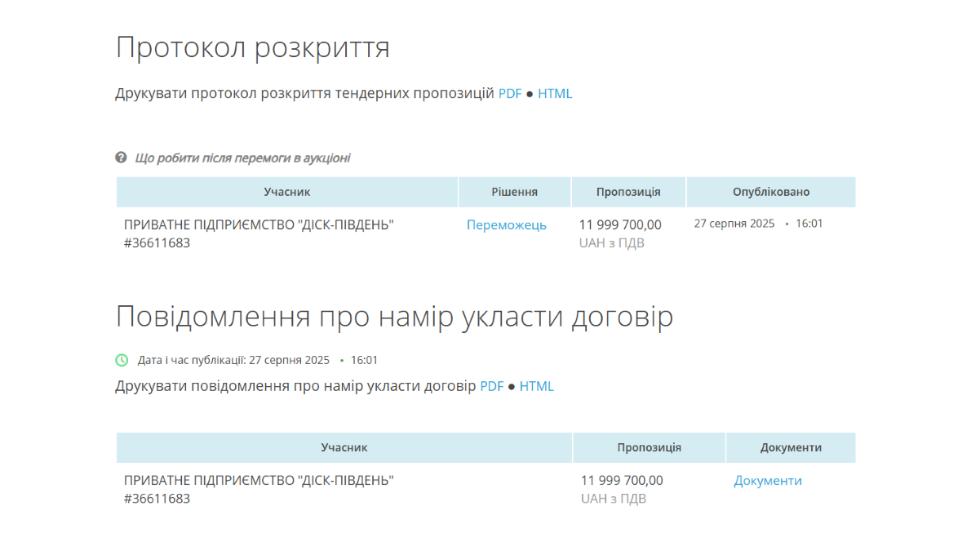The height and width of the screenshot is (551, 980).
Task: Click 'UAH з ПДВ' under the protocol table amount
Action: (x=612, y=242)
